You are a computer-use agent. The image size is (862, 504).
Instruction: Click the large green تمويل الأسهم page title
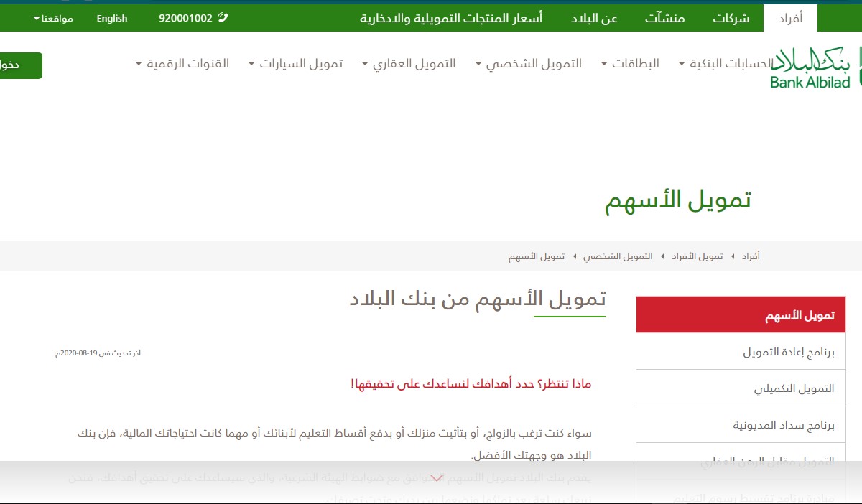coord(678,200)
